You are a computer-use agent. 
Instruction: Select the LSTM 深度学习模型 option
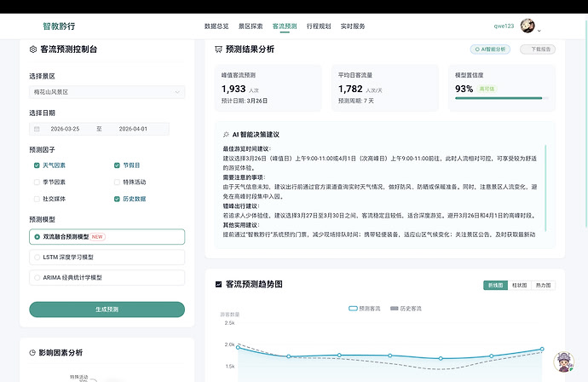pyautogui.click(x=107, y=257)
